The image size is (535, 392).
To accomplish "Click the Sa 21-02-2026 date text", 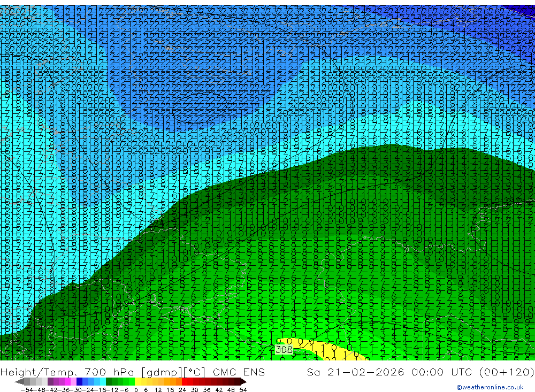I will 356,372.
